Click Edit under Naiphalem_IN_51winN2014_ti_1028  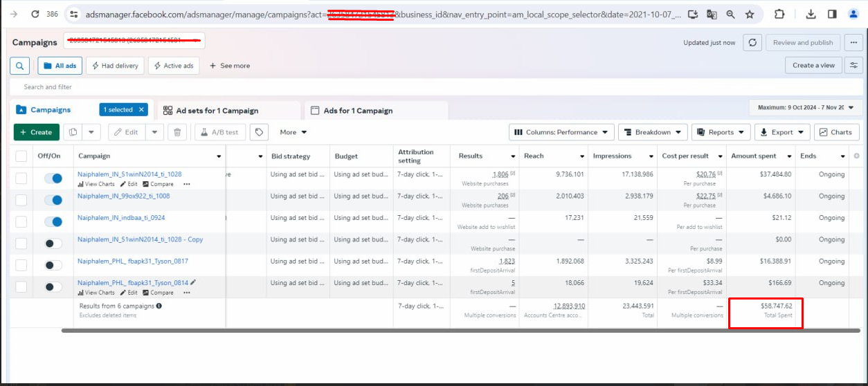pos(129,185)
